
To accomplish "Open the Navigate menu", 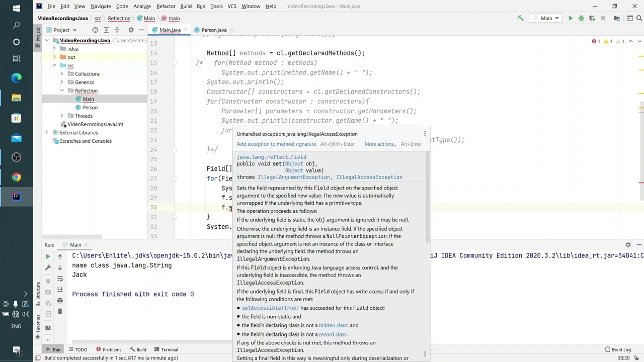I will [101, 6].
